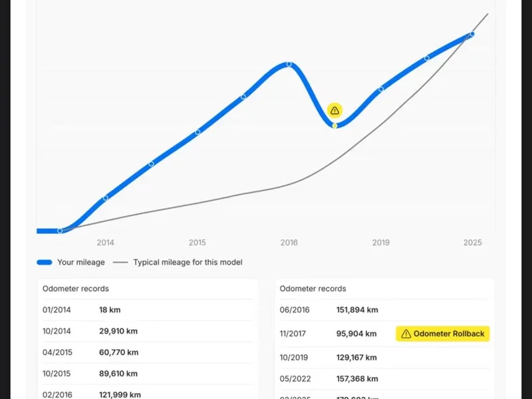The width and height of the screenshot is (532, 399).
Task: Click the Odometer Rollback badge
Action: click(x=442, y=334)
